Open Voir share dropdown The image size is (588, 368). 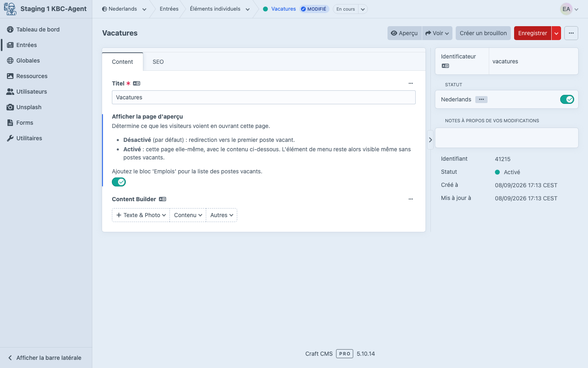coord(437,33)
